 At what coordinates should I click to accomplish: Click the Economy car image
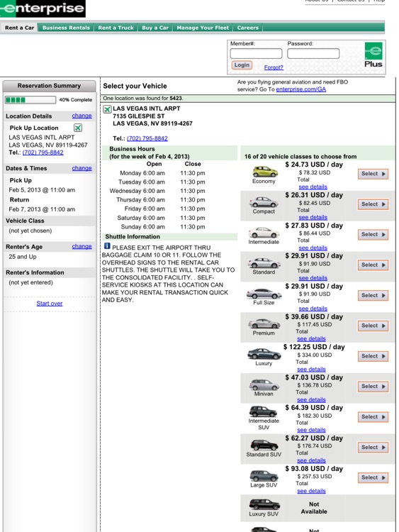tap(265, 172)
